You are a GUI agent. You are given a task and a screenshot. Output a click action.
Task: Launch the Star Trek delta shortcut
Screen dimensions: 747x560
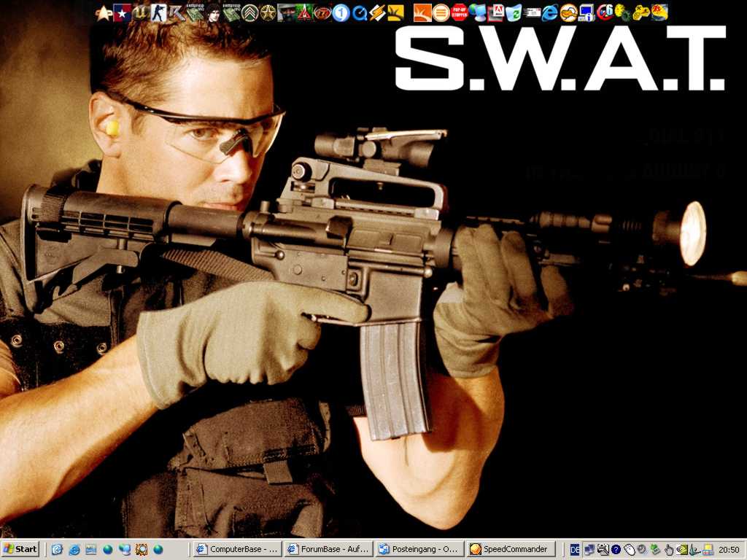(x=104, y=13)
